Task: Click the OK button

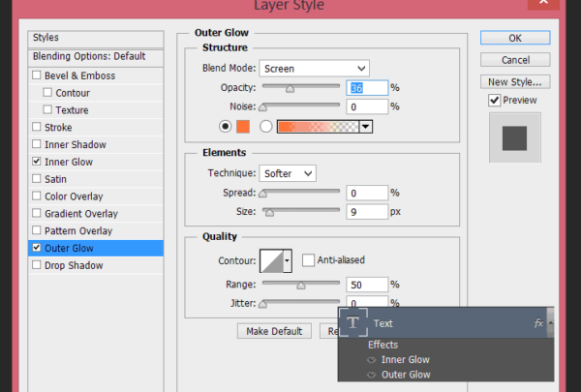Action: click(x=515, y=38)
